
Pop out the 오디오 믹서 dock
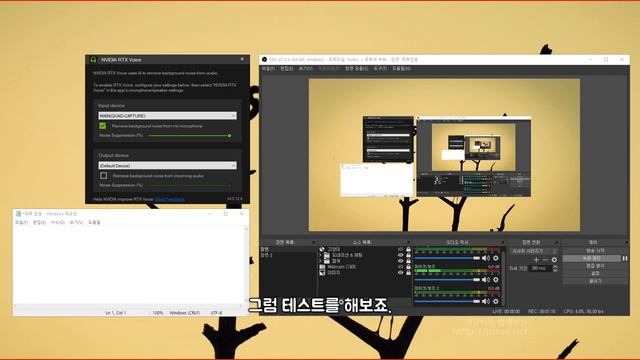(502, 242)
